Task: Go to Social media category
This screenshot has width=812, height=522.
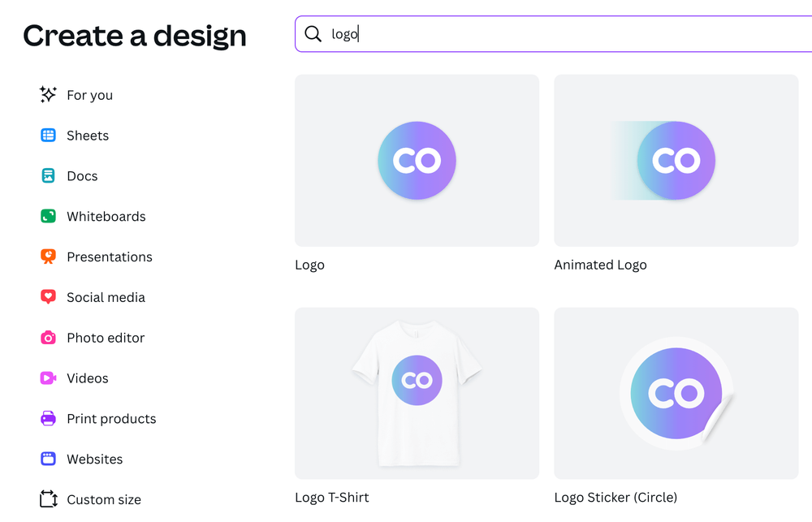Action: (106, 297)
